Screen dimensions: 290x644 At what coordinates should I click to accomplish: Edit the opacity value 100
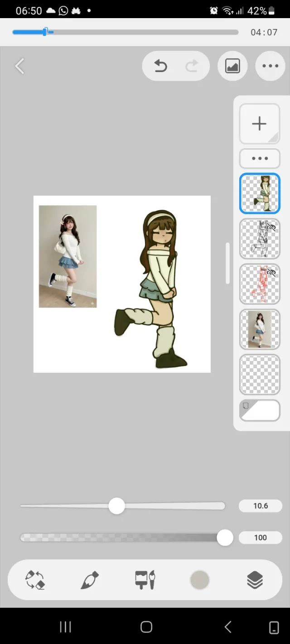click(261, 538)
